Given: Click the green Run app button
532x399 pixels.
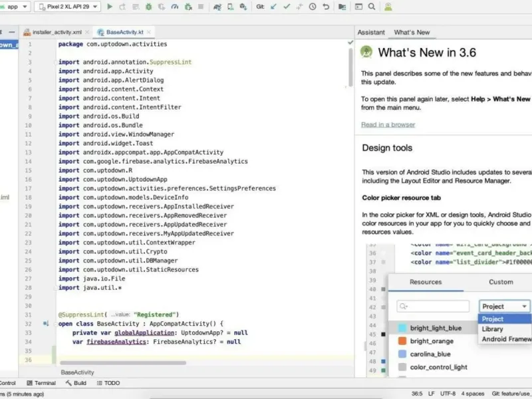Looking at the screenshot, I should point(110,7).
